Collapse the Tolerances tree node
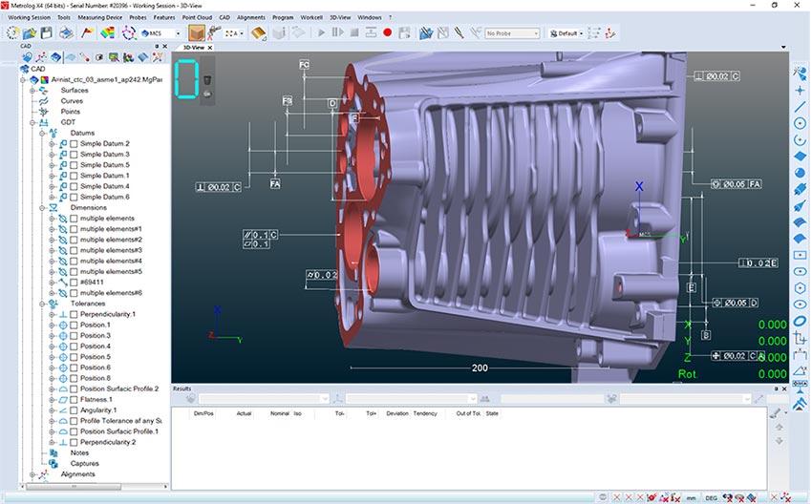 tap(43, 304)
